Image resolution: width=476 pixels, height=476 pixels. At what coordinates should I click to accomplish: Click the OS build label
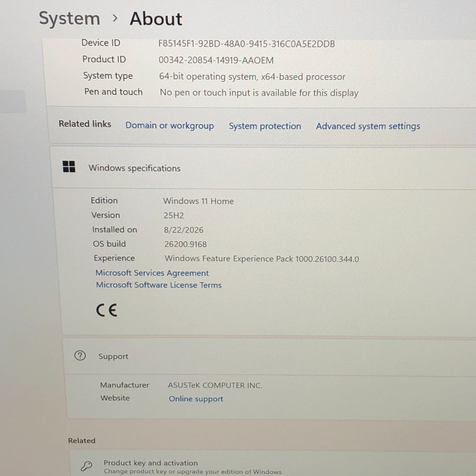(109, 244)
